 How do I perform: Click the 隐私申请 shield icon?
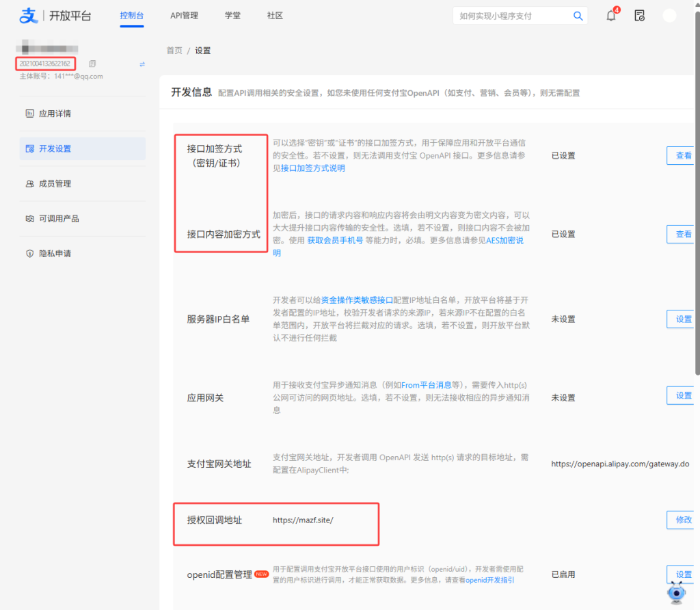(29, 254)
